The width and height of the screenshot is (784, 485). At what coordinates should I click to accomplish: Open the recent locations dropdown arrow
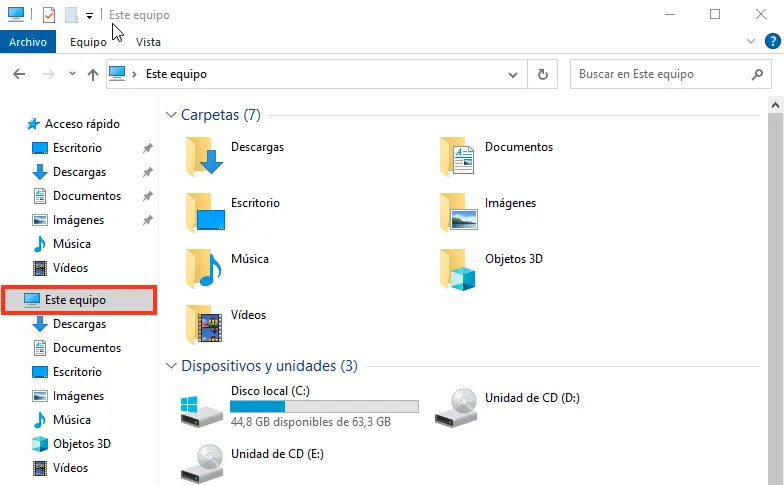pyautogui.click(x=72, y=74)
